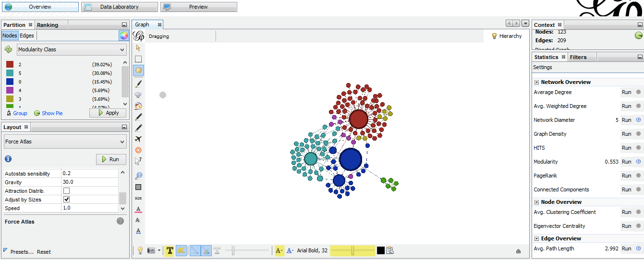Click the red swatch for class 2
644x260 pixels.
point(10,64)
